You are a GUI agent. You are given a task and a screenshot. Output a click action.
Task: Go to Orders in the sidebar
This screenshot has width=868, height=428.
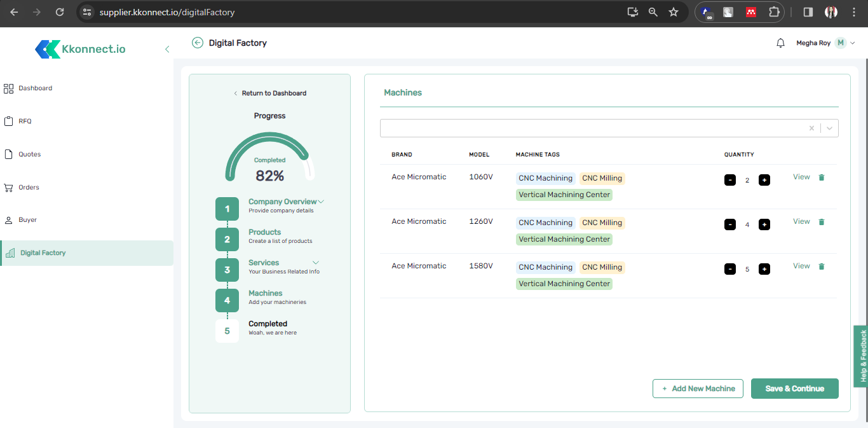click(29, 187)
